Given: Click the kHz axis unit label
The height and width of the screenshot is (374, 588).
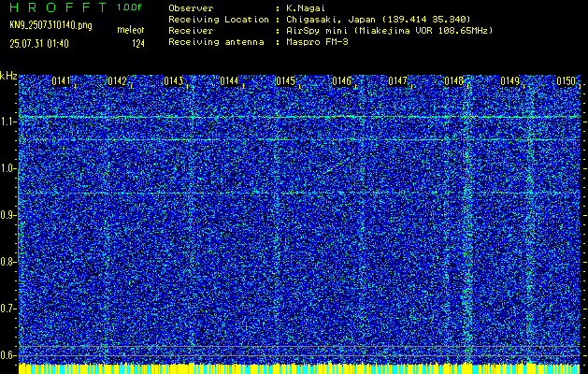Looking at the screenshot, I should point(8,76).
